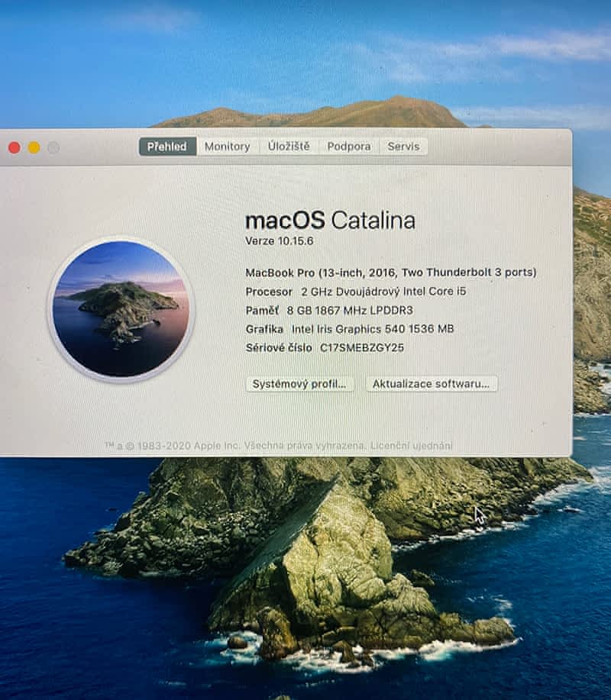Screen dimensions: 611x700
Task: Click the Systémový profil... button
Action: point(299,384)
